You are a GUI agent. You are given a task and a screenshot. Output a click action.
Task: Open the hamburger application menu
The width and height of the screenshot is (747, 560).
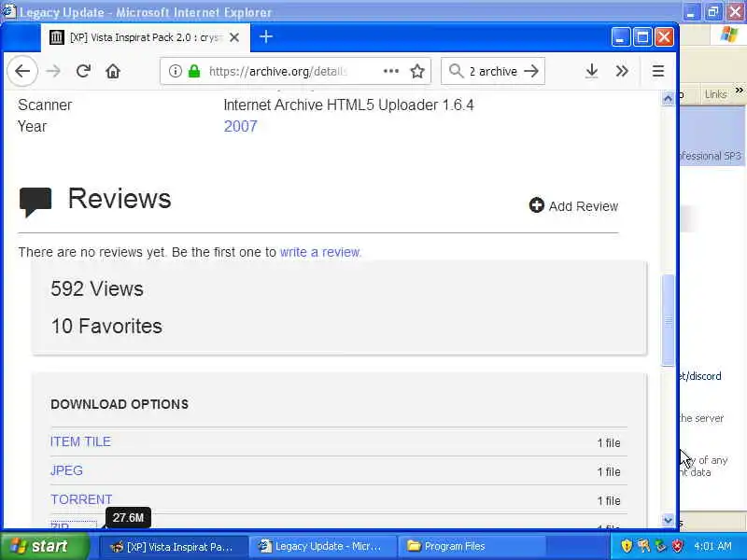(658, 72)
